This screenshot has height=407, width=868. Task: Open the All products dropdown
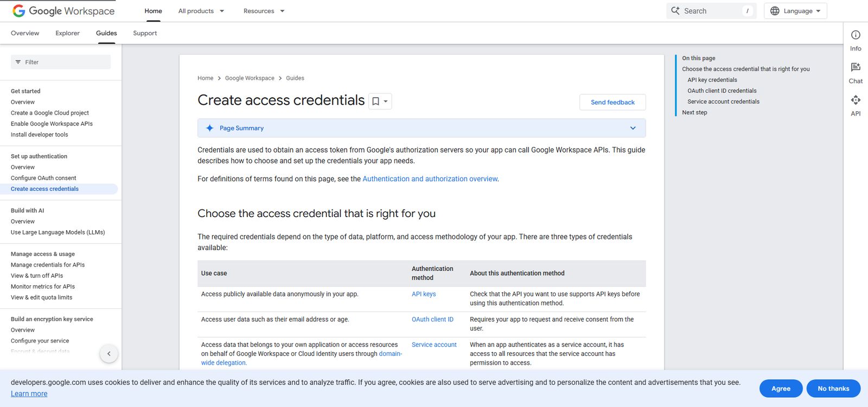pyautogui.click(x=201, y=11)
